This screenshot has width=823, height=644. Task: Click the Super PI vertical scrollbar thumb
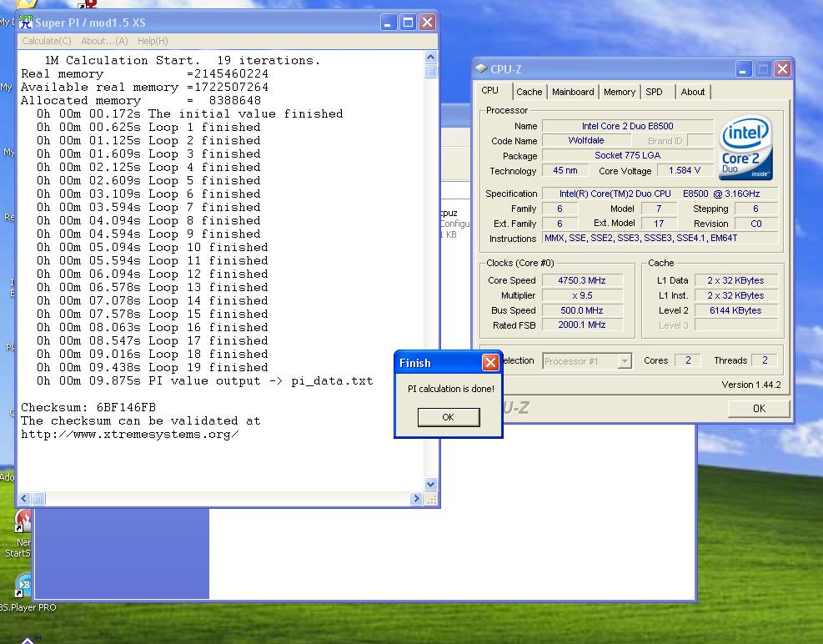pyautogui.click(x=430, y=71)
